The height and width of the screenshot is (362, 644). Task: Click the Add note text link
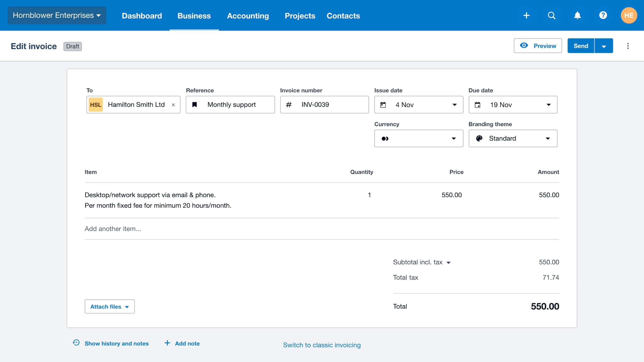coord(187,343)
